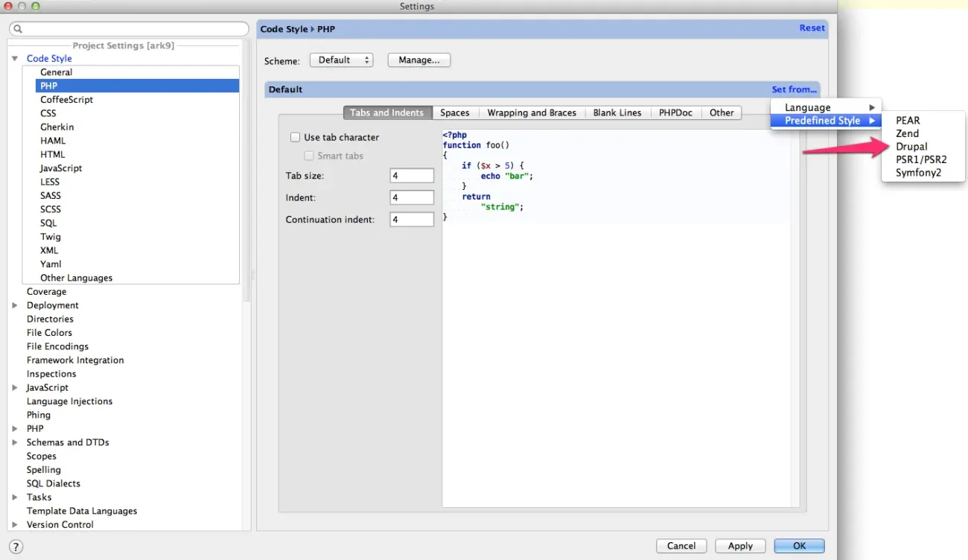Viewport: 968px width, 560px height.
Task: Click the Continuation indent input field
Action: (412, 220)
